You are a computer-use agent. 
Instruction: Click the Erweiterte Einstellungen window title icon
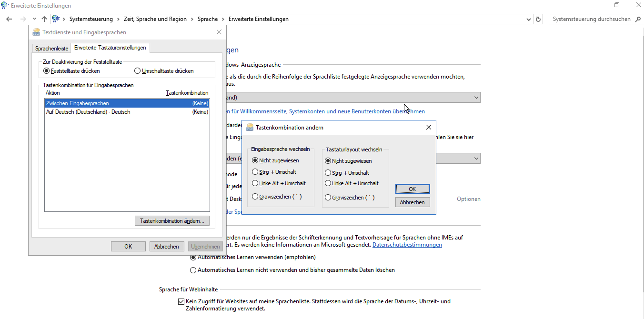(x=5, y=6)
